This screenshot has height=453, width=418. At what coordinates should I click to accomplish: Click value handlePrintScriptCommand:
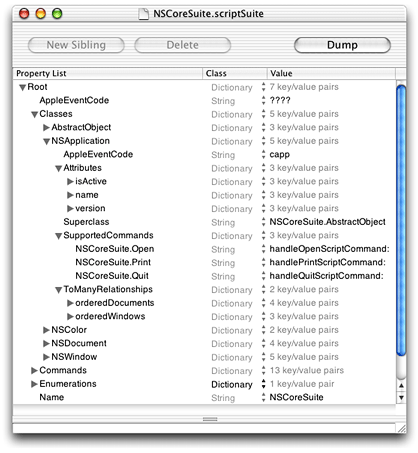coord(327,263)
